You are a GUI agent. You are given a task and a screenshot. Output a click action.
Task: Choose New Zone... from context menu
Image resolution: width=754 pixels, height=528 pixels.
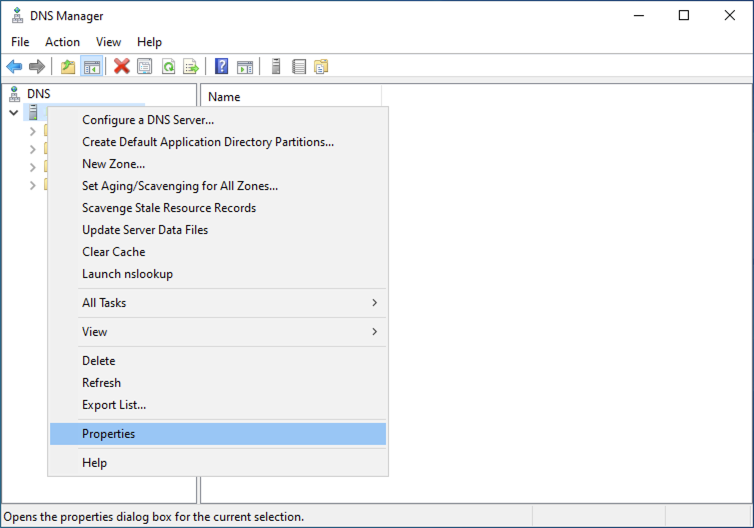pos(218,164)
